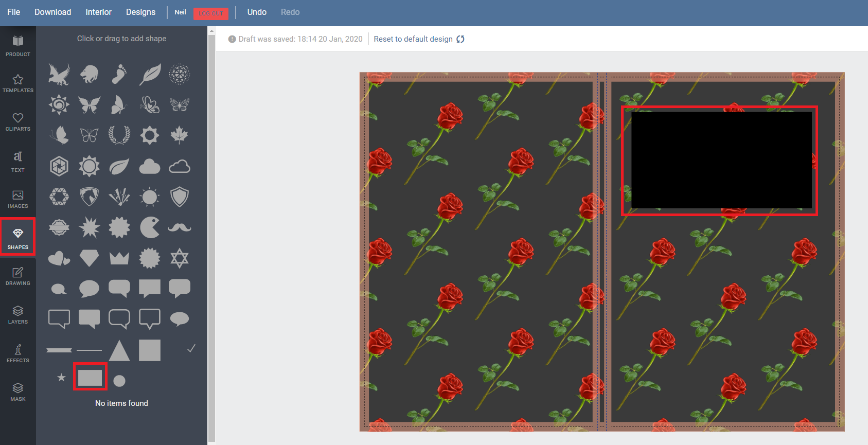Viewport: 868px width, 445px height.
Task: Open the Drawing sidebar tool
Action: click(x=18, y=276)
